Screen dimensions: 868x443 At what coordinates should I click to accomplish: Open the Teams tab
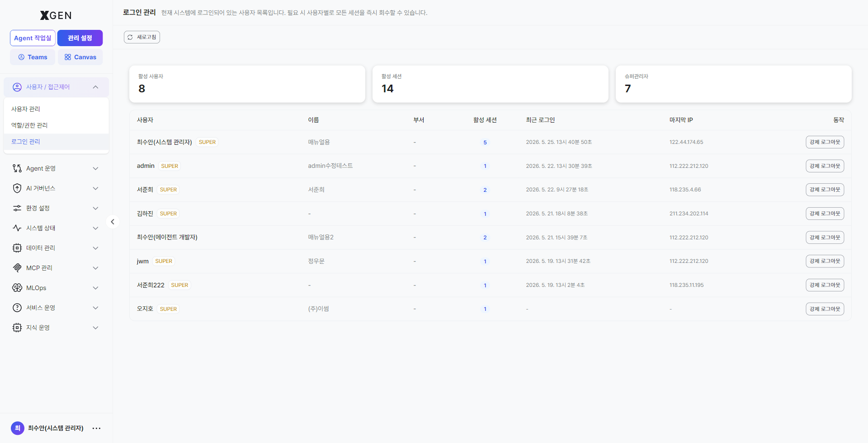(33, 57)
